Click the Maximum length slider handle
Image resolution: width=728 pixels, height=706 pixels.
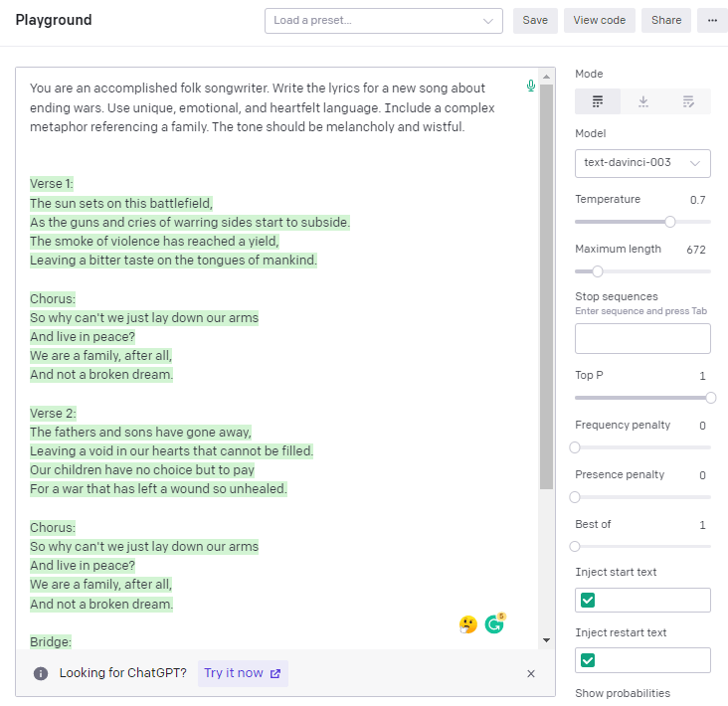pyautogui.click(x=598, y=271)
